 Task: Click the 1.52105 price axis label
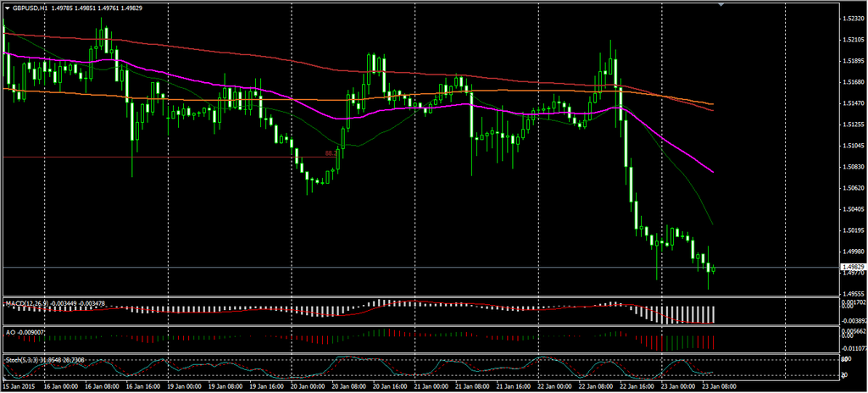(x=853, y=40)
